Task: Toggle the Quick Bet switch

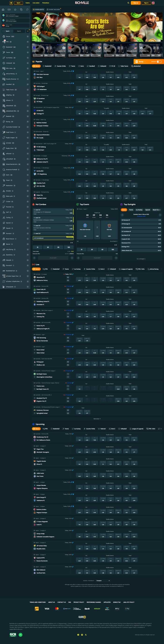Action: click(159, 61)
